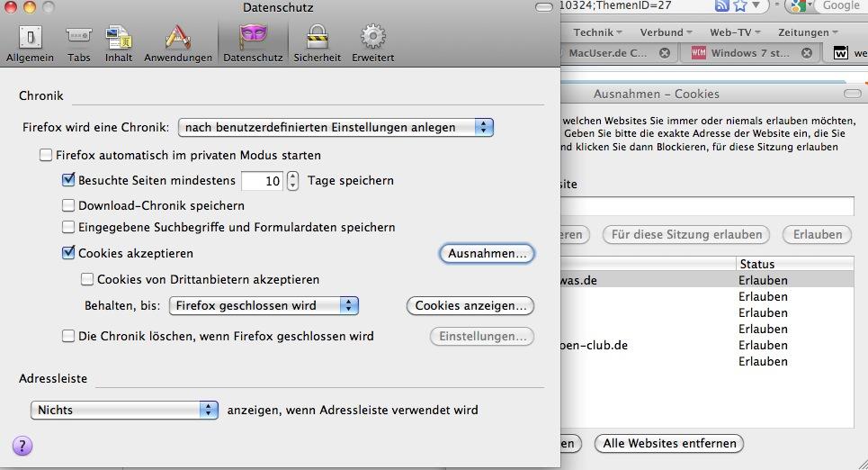
Task: Close the MacUser.de tab
Action: [x=665, y=52]
